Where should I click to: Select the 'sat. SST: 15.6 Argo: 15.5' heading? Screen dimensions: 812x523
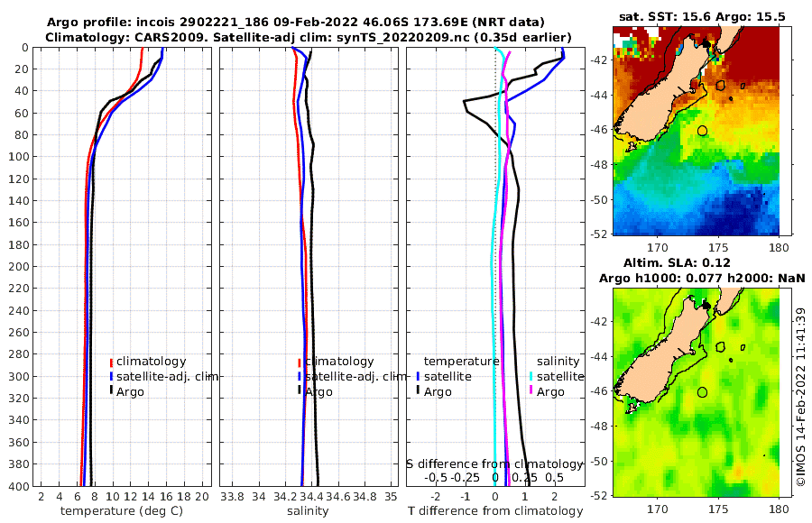(x=702, y=17)
